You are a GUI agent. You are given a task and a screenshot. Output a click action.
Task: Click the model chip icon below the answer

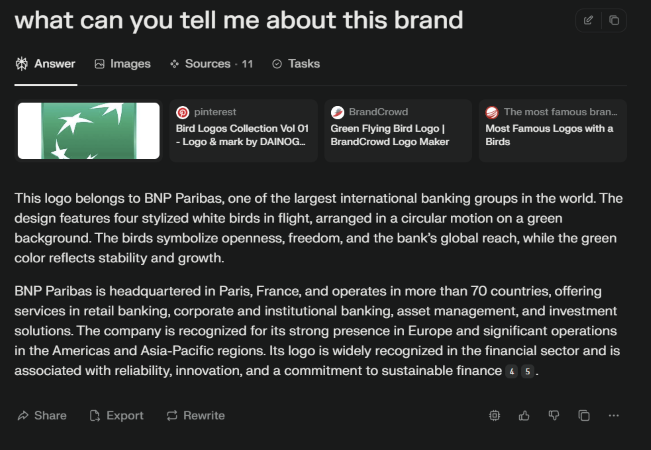point(494,415)
